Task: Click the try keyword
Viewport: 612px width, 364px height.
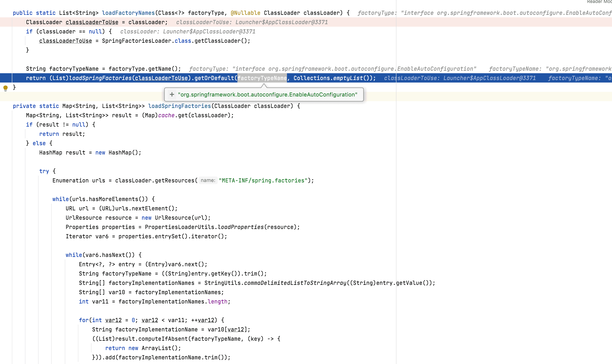Action: pos(44,171)
